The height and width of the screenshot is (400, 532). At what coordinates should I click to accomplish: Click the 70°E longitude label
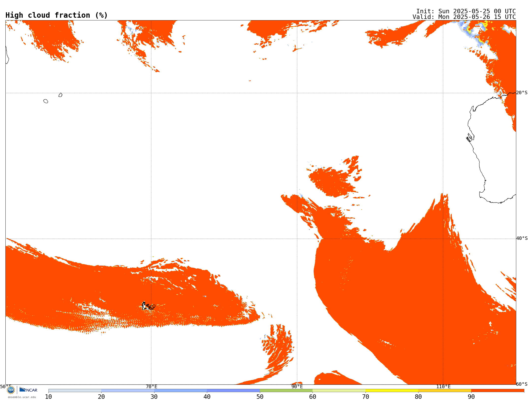coord(151,387)
